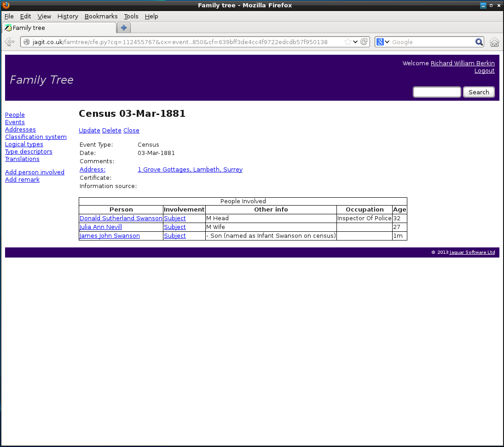
Task: Open the Classification system page
Action: [36, 137]
